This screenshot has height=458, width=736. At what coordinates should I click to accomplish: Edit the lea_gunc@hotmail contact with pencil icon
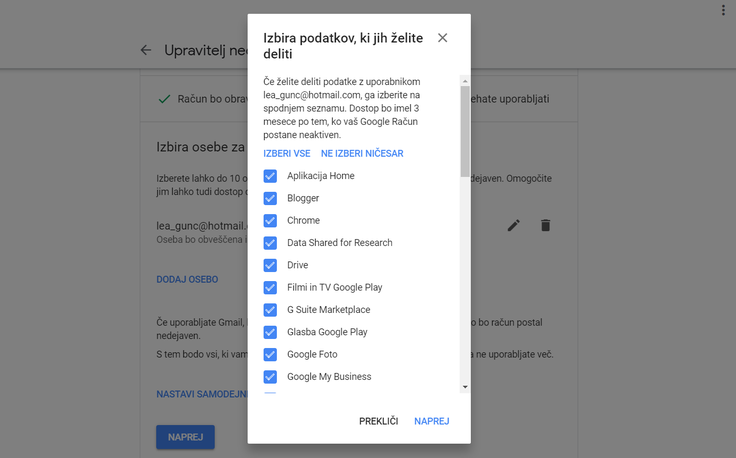click(514, 226)
